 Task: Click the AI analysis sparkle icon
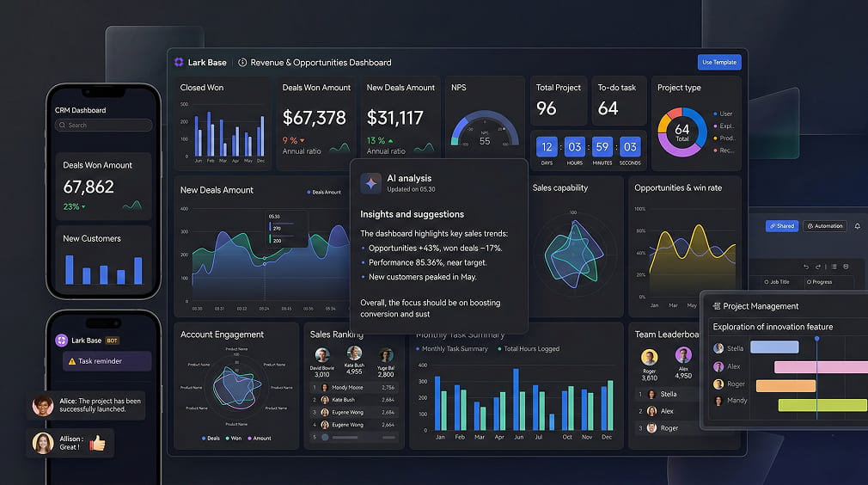[370, 182]
